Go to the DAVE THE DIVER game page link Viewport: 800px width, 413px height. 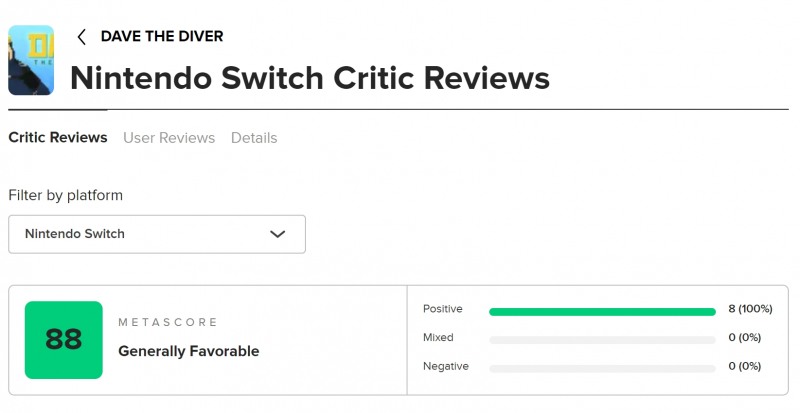coord(161,37)
